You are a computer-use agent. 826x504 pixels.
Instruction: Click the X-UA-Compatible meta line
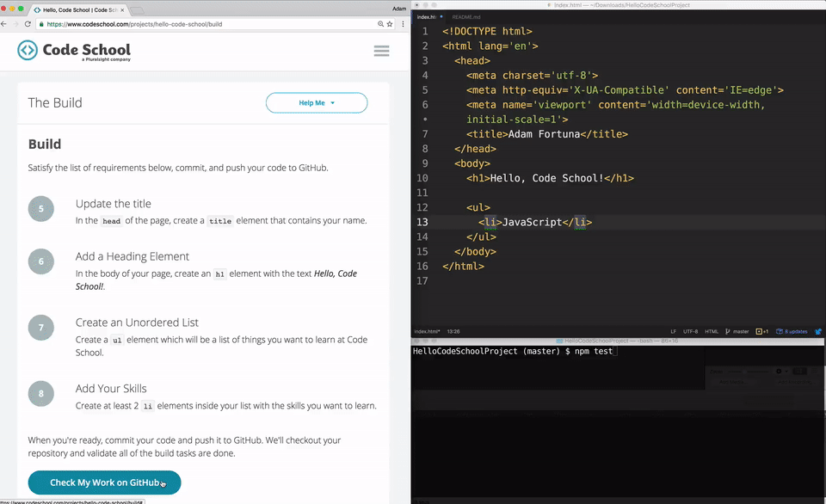coord(625,90)
